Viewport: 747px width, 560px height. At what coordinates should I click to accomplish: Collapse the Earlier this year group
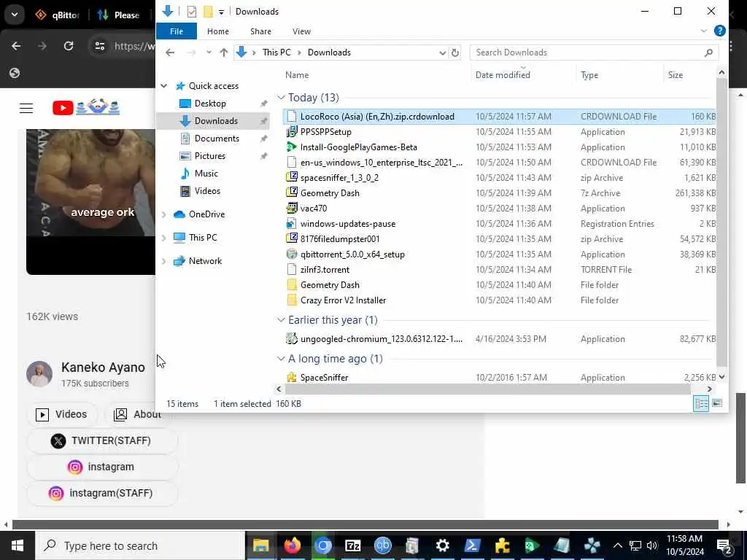tap(281, 320)
